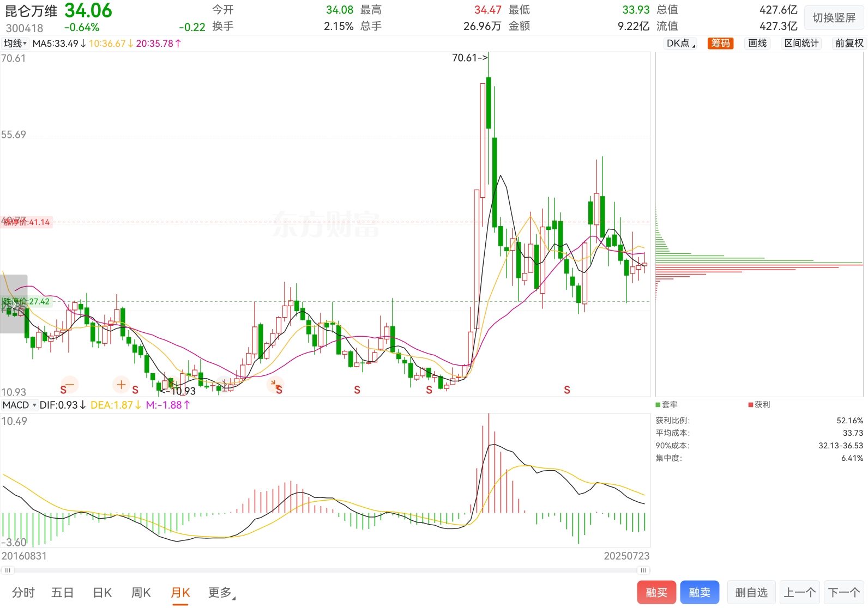Viewport: 868px width, 608px height.
Task: Click the current price 34.06
Action: [88, 10]
